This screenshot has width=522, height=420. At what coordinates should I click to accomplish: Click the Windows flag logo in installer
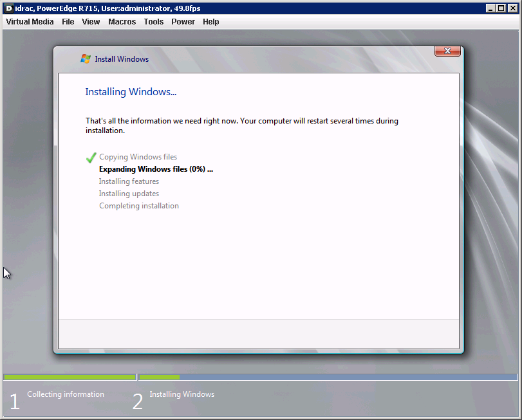[x=86, y=59]
